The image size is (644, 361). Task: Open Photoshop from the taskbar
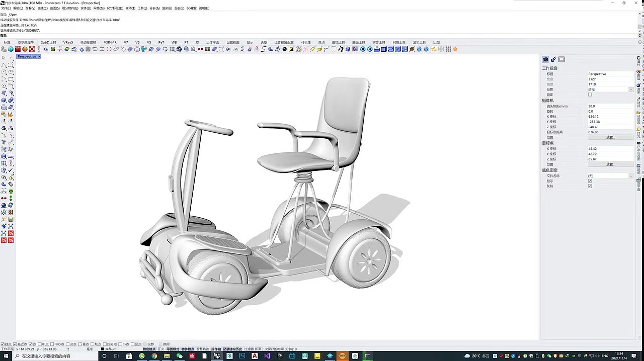(x=242, y=356)
